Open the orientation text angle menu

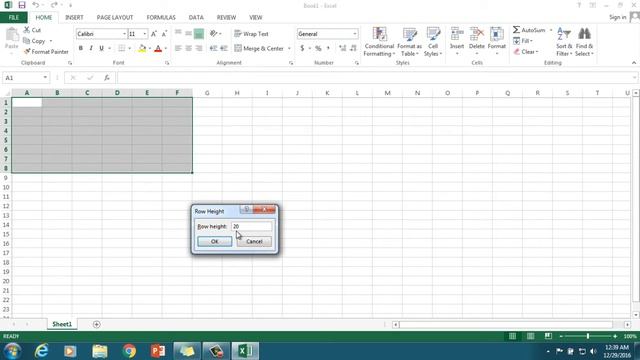[215, 33]
